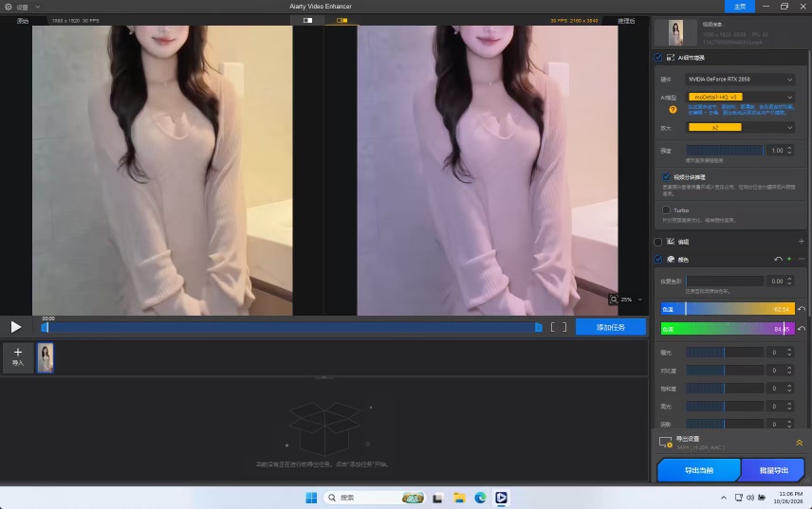812x509 pixels.
Task: Click the right bracket trim-out icon
Action: pos(564,327)
